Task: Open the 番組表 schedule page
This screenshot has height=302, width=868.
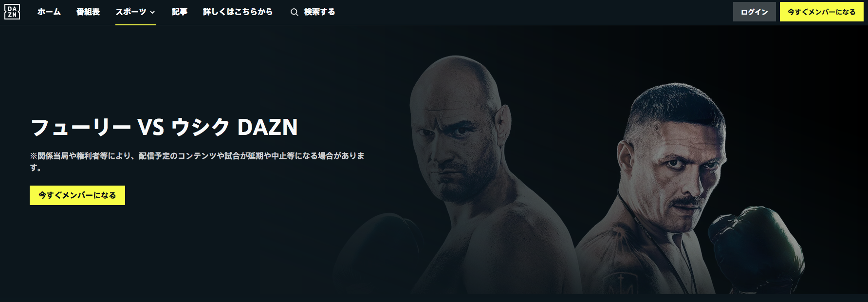Action: coord(88,12)
